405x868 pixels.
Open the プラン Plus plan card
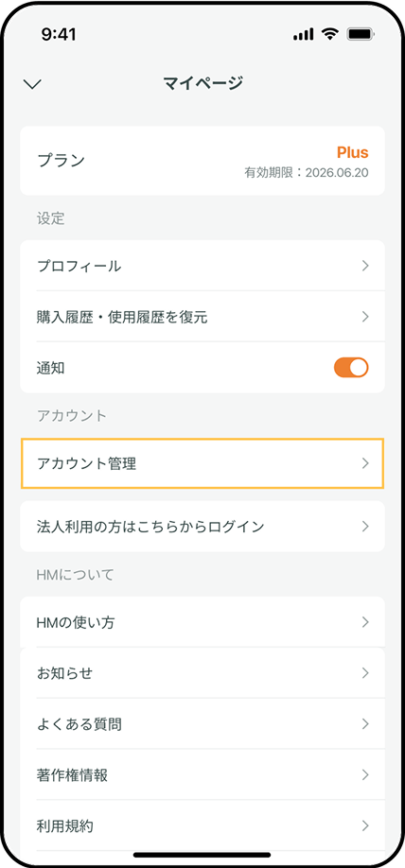202,161
